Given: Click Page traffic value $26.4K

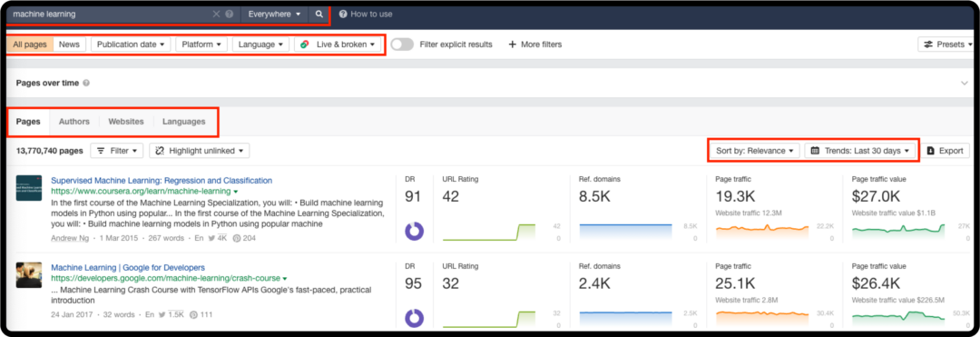Looking at the screenshot, I should [877, 283].
